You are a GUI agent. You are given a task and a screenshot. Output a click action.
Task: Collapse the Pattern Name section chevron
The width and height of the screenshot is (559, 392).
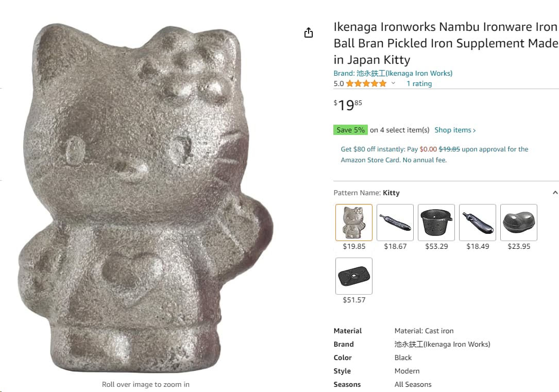(555, 193)
